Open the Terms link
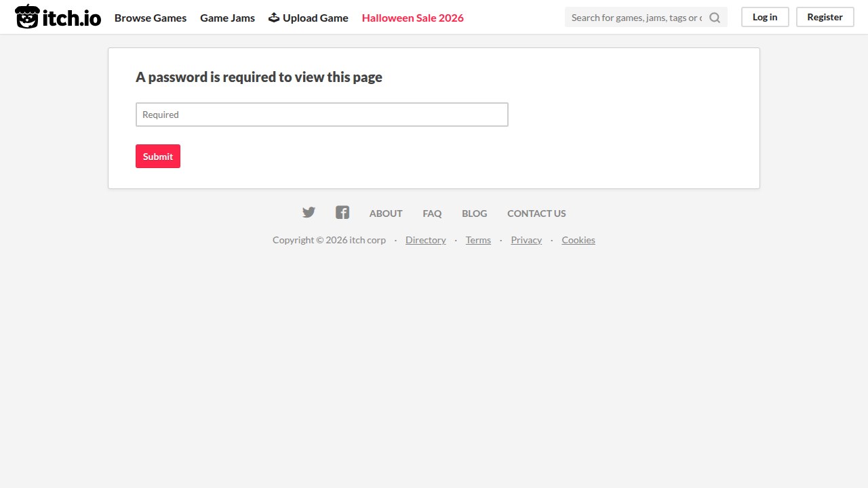The width and height of the screenshot is (868, 488). pyautogui.click(x=478, y=240)
